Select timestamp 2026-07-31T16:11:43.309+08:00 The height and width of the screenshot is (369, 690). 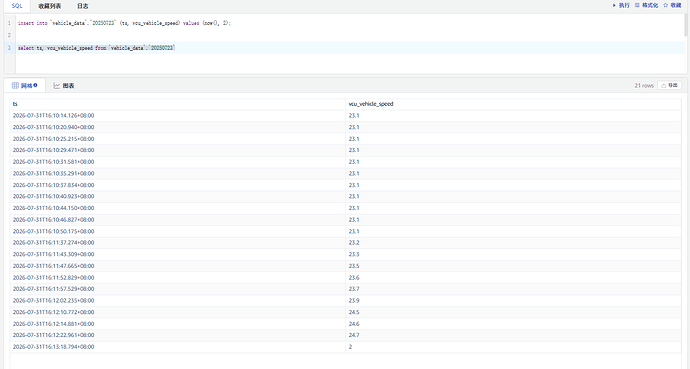click(53, 254)
